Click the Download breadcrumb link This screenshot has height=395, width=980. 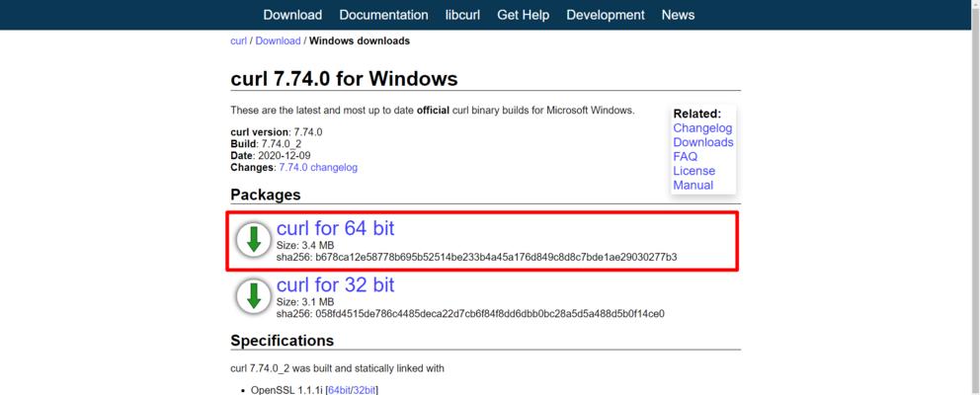[x=279, y=41]
